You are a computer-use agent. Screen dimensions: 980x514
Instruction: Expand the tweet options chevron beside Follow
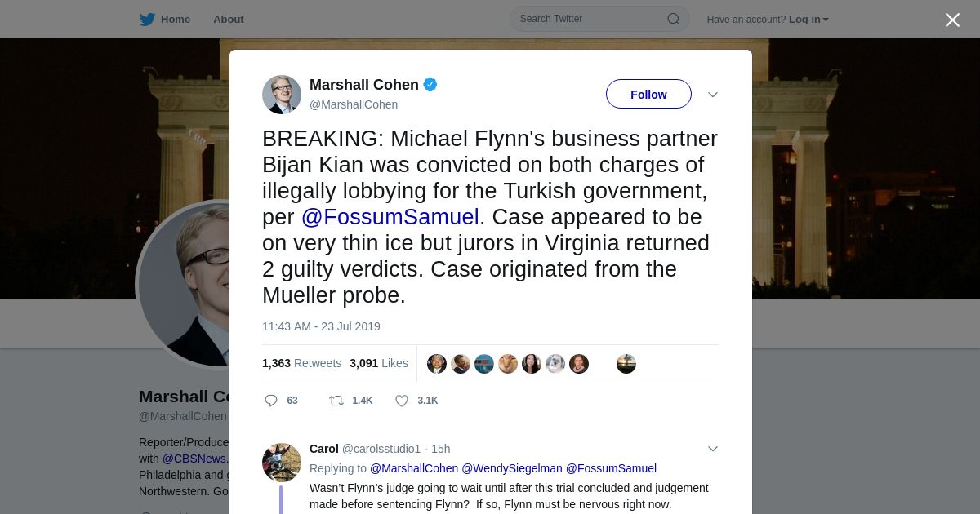[713, 95]
